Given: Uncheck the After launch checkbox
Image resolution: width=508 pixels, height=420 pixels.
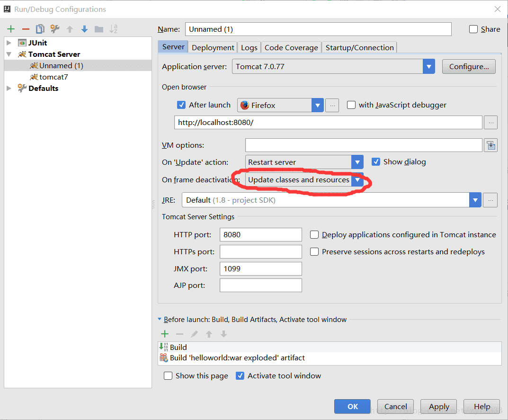Looking at the screenshot, I should tap(181, 105).
